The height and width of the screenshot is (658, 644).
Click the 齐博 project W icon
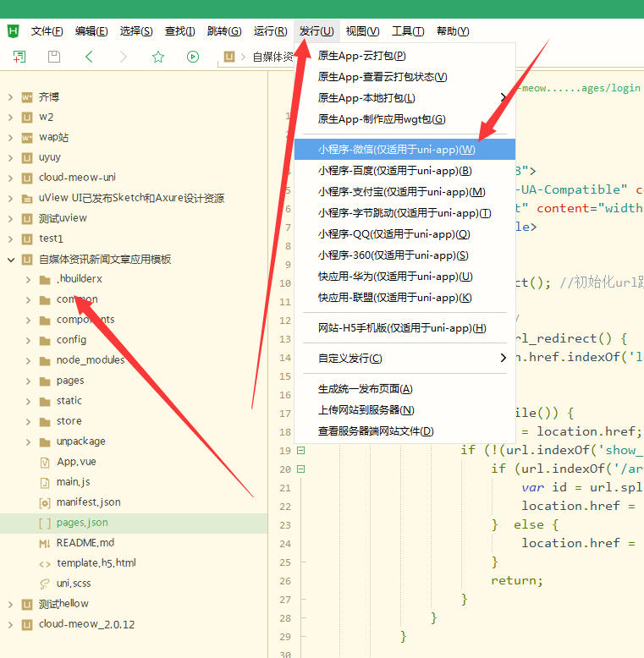coord(27,97)
